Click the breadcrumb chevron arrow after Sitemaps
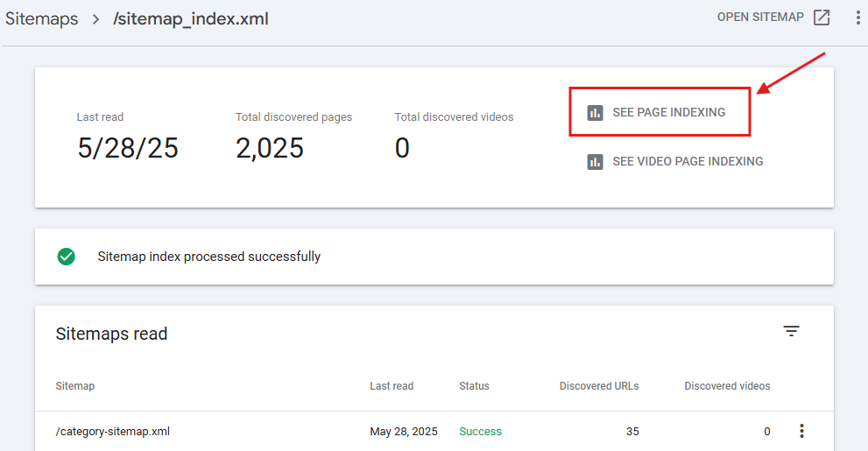This screenshot has width=868, height=451. 95,19
